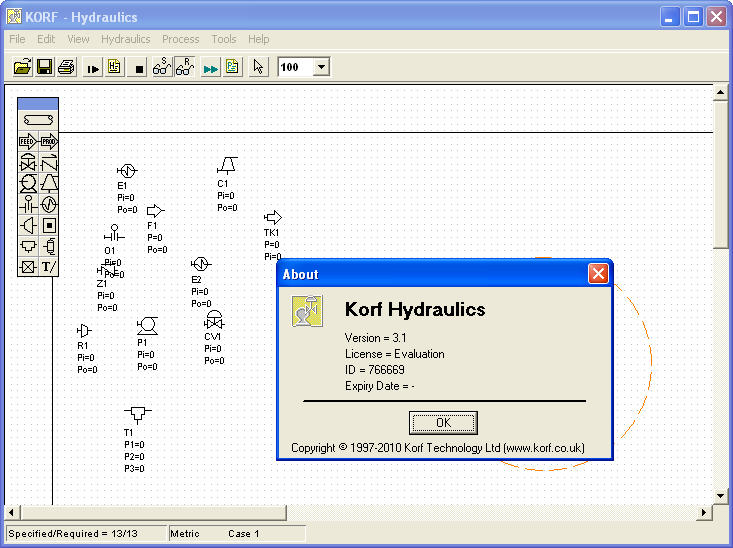
Task: Stop the calculation with the black square icon
Action: tap(139, 68)
